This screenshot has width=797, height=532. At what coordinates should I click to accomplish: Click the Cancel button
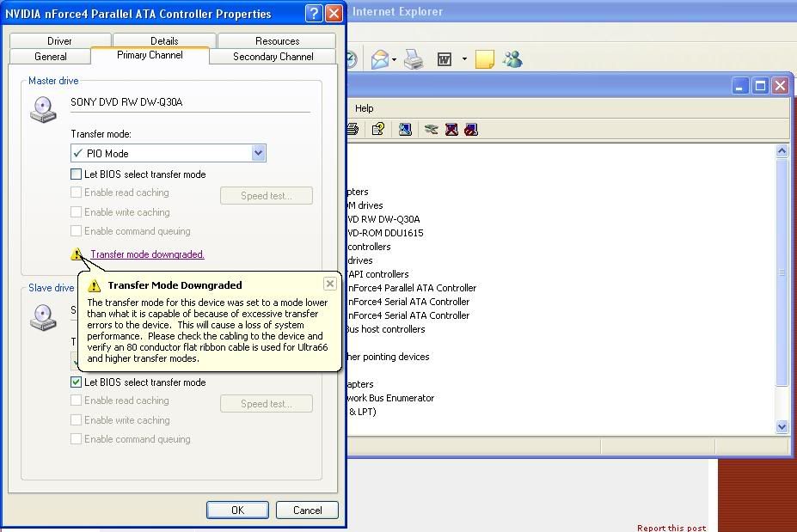[307, 511]
